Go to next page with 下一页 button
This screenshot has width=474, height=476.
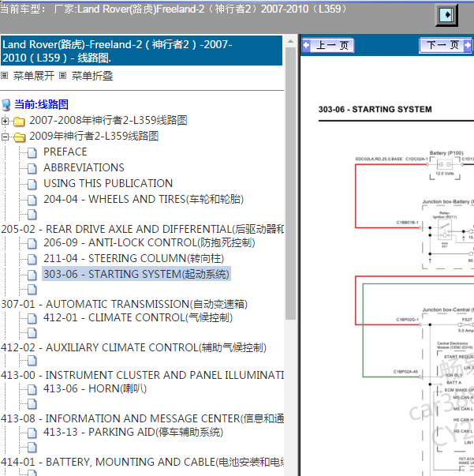coord(446,45)
